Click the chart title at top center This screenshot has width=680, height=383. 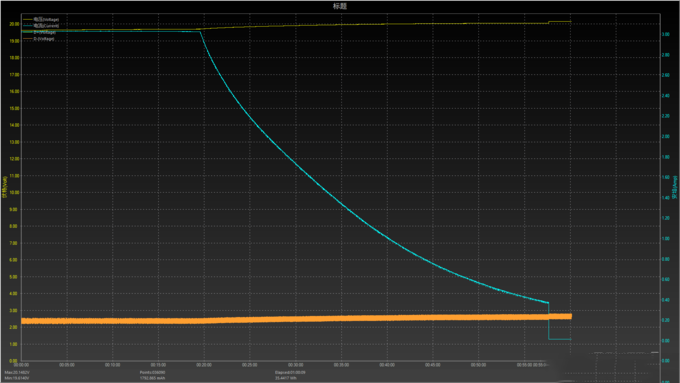click(340, 6)
